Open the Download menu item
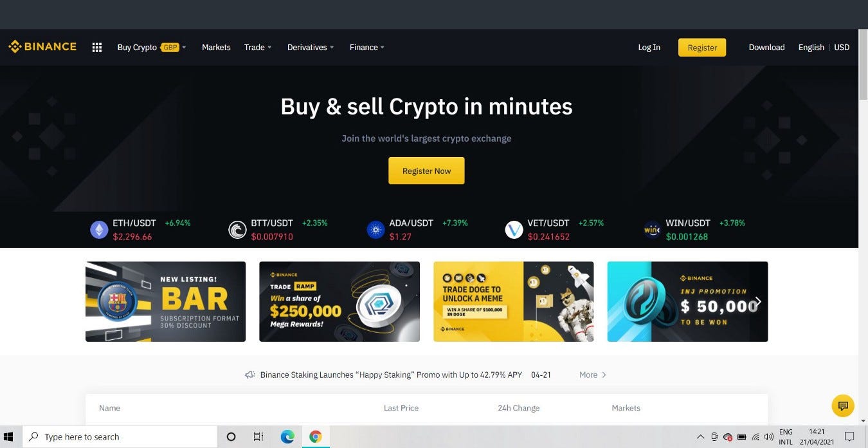This screenshot has height=448, width=868. coord(766,47)
